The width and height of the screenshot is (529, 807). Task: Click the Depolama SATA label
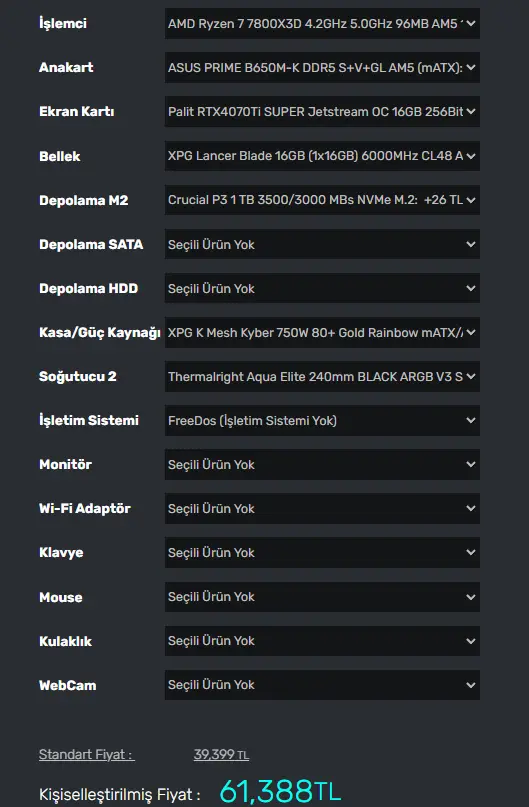point(91,244)
